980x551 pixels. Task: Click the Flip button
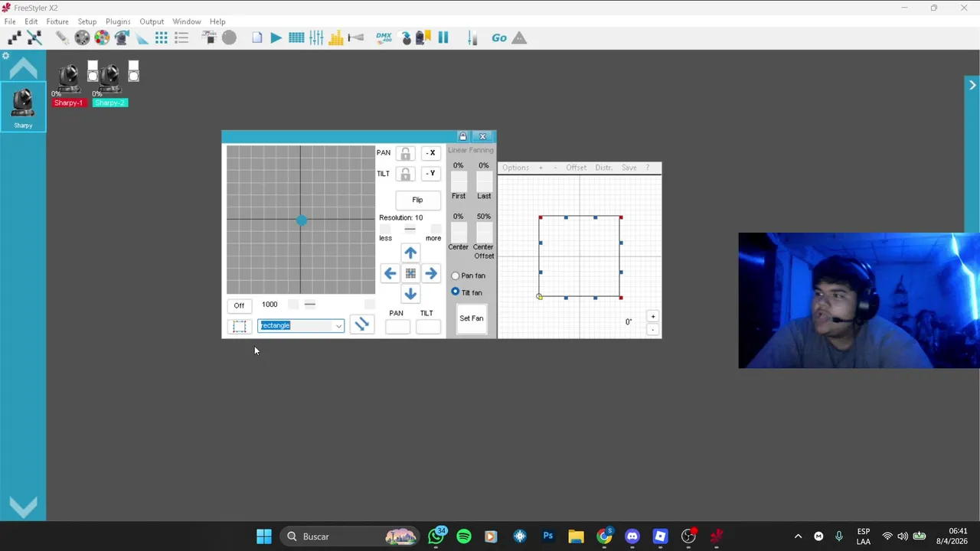tap(417, 200)
